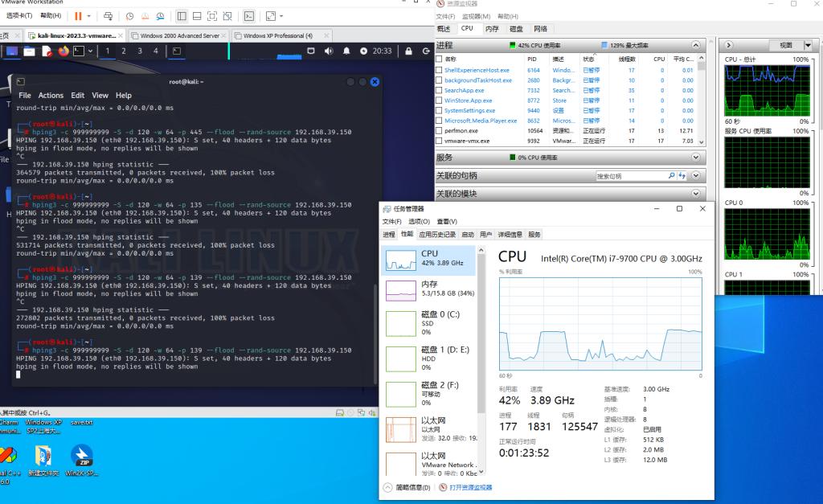Expand the 关联的句柄 section
This screenshot has height=504, width=823.
pyautogui.click(x=696, y=175)
